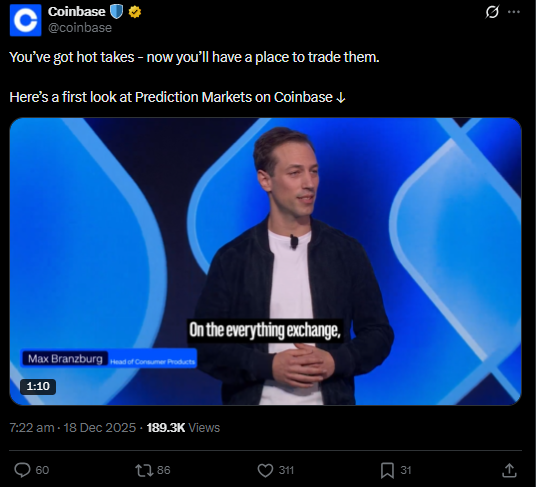Click the Coinbase profile avatar
Image resolution: width=536 pixels, height=487 pixels.
(26, 20)
